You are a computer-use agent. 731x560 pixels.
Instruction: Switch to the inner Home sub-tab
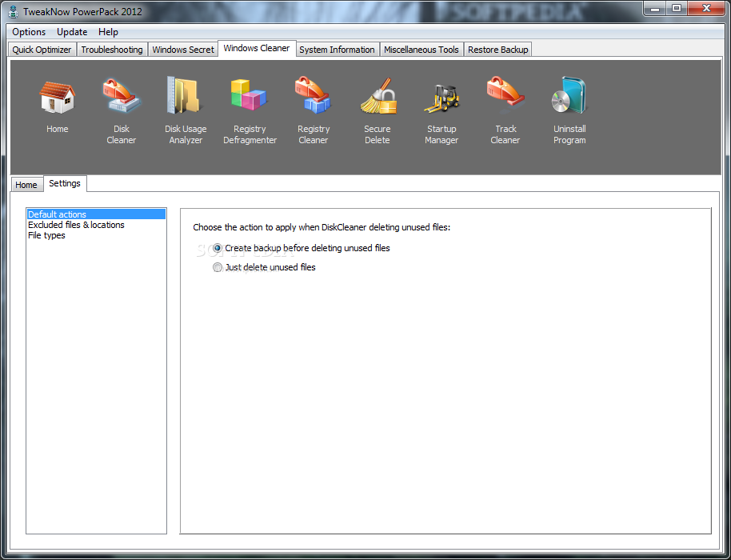click(x=26, y=185)
